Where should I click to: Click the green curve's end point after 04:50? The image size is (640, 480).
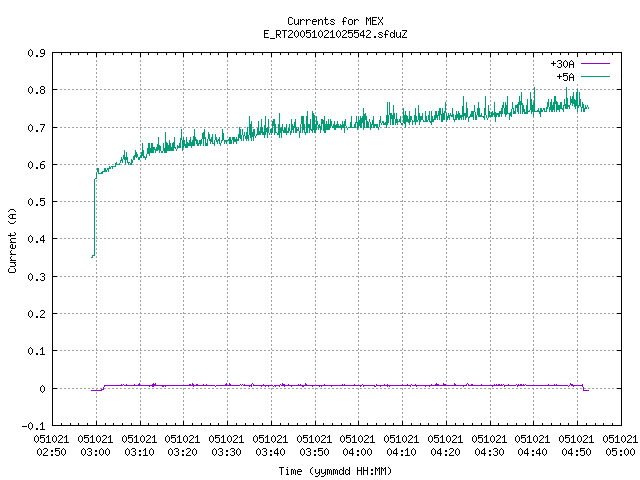(x=588, y=108)
